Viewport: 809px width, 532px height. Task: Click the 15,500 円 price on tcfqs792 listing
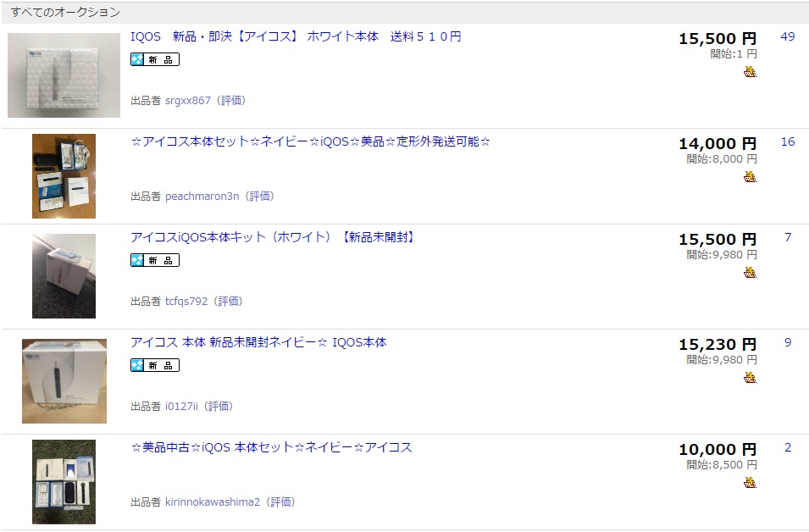pos(718,240)
